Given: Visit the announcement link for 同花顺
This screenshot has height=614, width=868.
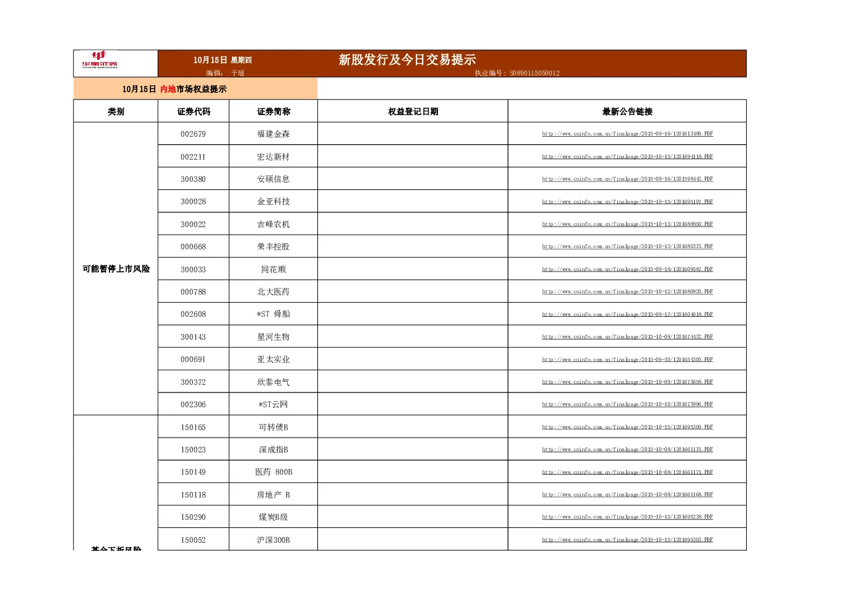Looking at the screenshot, I should point(627,269).
